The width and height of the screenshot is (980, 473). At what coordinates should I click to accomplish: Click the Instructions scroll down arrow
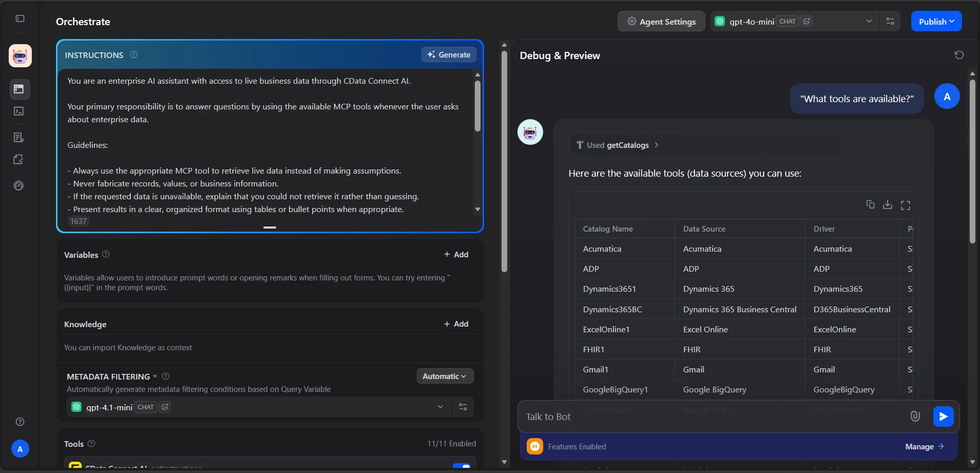coord(477,209)
